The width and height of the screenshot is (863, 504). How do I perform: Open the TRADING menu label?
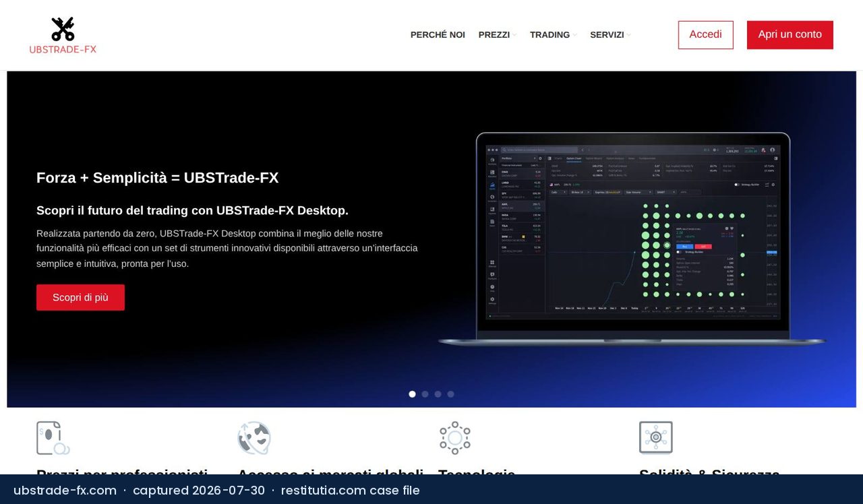point(549,35)
